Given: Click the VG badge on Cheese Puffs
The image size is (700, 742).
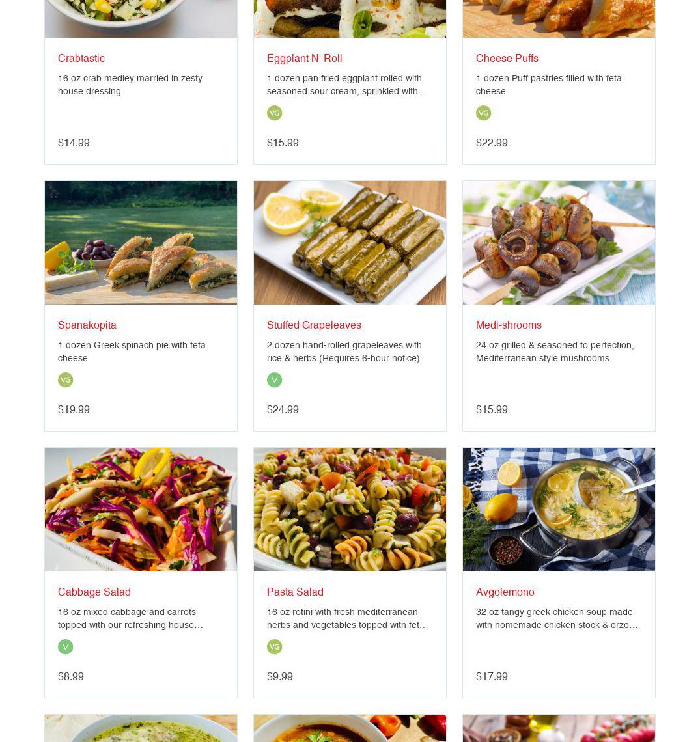Looking at the screenshot, I should pos(483,113).
